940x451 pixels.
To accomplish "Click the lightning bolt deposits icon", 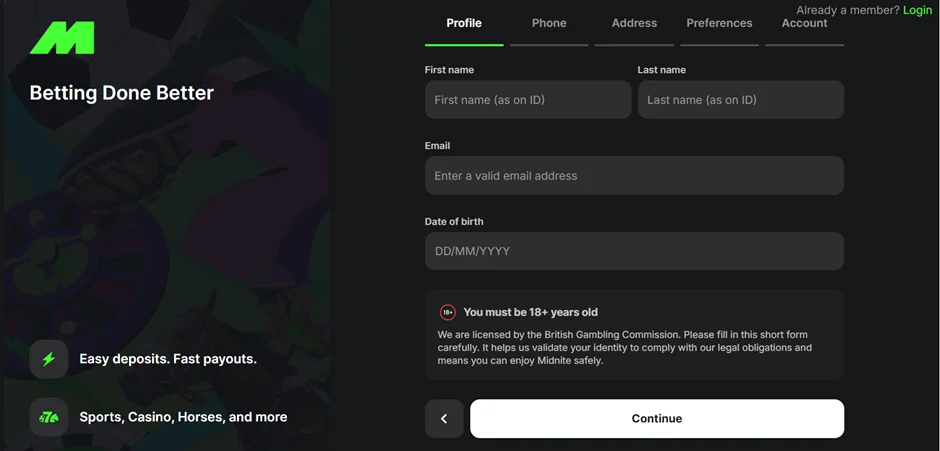I will click(49, 359).
